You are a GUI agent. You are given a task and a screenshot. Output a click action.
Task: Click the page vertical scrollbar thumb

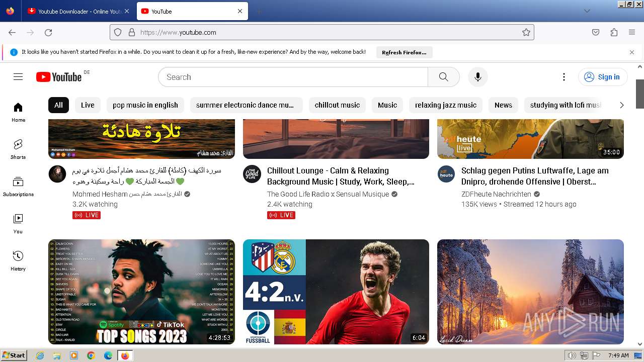coord(640,94)
